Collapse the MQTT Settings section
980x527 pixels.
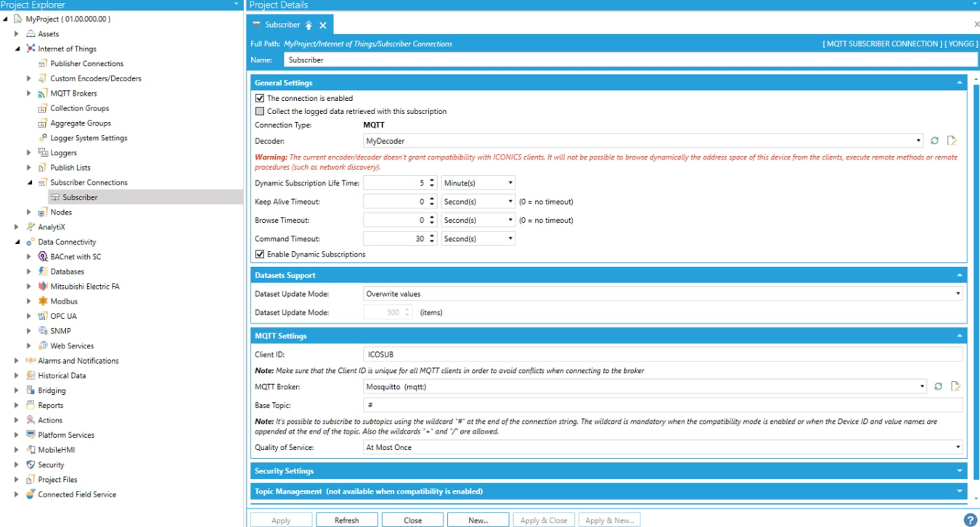coord(960,336)
